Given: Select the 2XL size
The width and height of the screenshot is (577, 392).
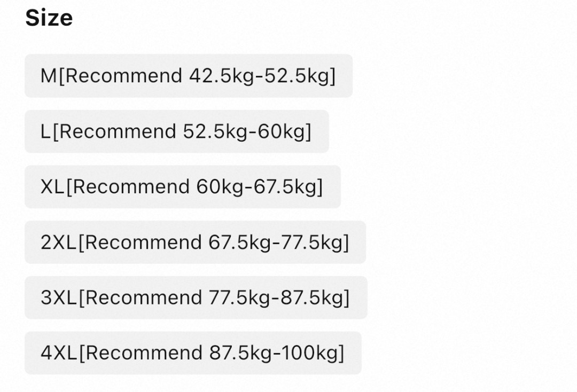Looking at the screenshot, I should pos(195,242).
